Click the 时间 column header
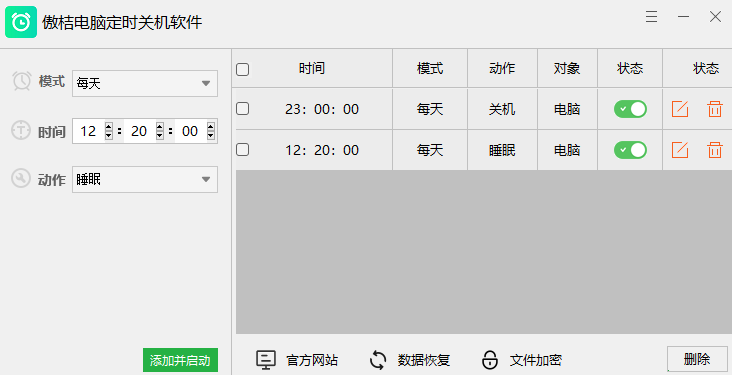 click(x=312, y=69)
